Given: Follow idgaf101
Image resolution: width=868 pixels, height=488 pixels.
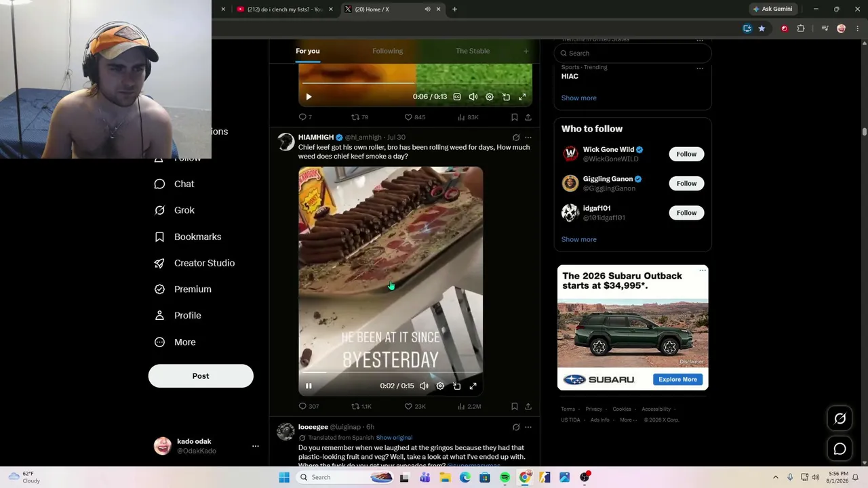Looking at the screenshot, I should pos(686,213).
